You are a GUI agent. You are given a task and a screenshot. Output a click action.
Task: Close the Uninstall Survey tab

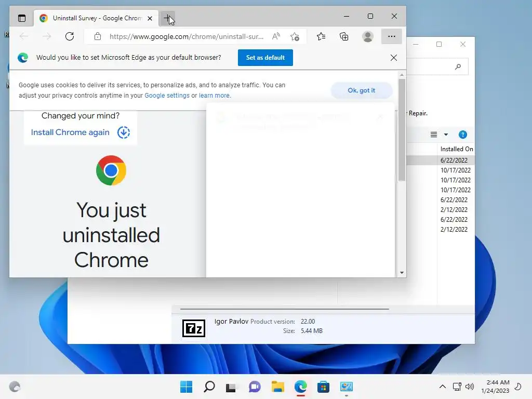pyautogui.click(x=150, y=18)
